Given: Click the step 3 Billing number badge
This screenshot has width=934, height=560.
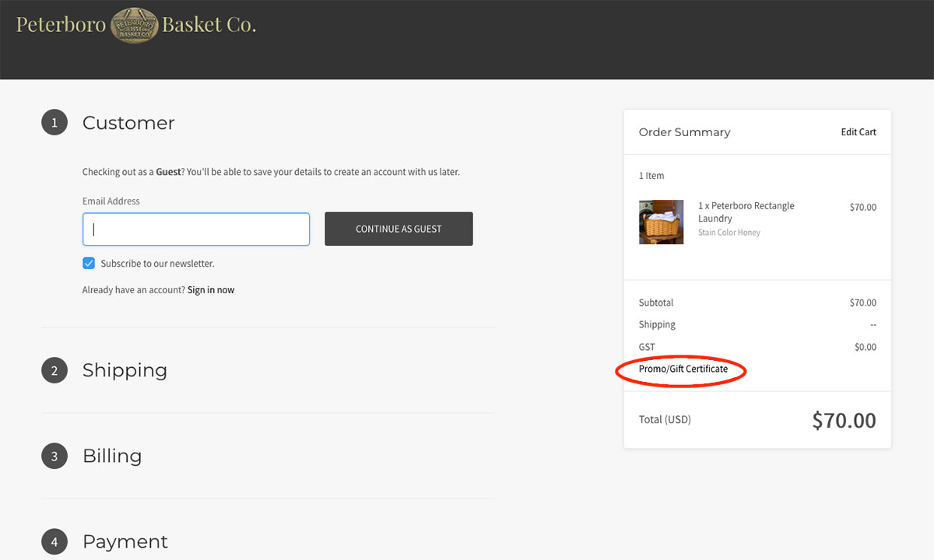Looking at the screenshot, I should pyautogui.click(x=54, y=456).
